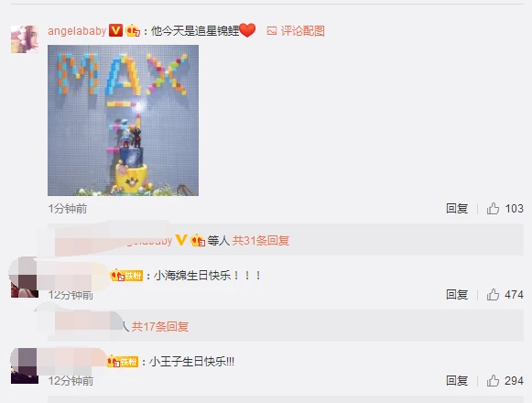Open angelababy's profile avatar
The width and height of the screenshot is (532, 403).
tap(25, 39)
